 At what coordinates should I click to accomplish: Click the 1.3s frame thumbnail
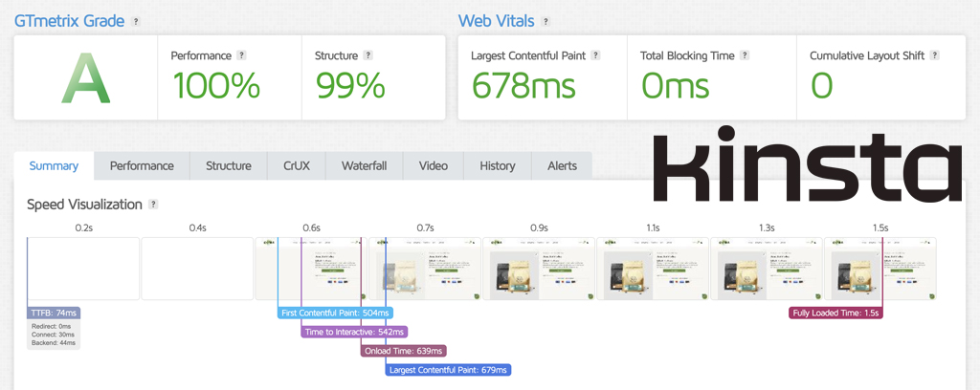click(767, 269)
